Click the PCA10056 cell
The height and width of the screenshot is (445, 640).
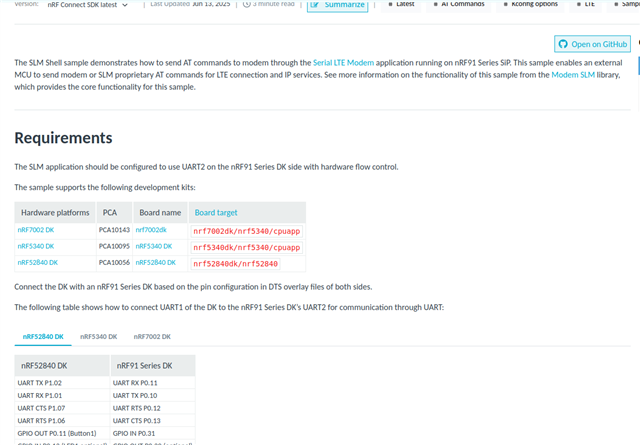pos(114,263)
